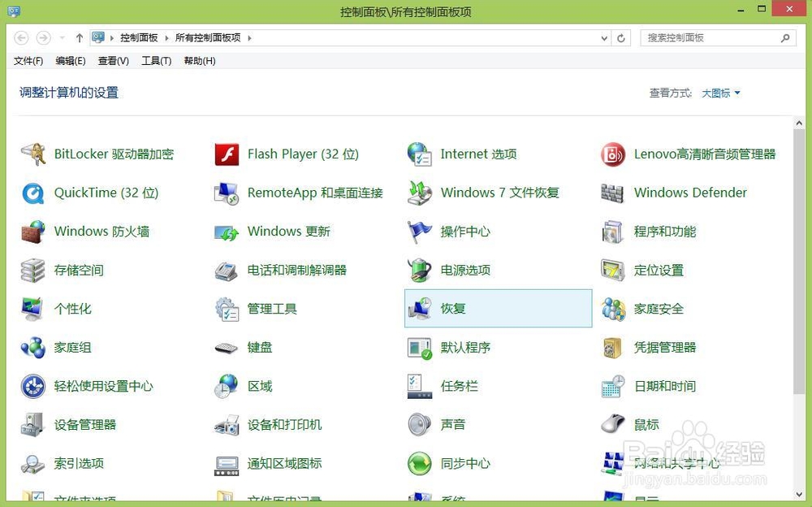Open the 声音 speaker icon

(x=420, y=425)
